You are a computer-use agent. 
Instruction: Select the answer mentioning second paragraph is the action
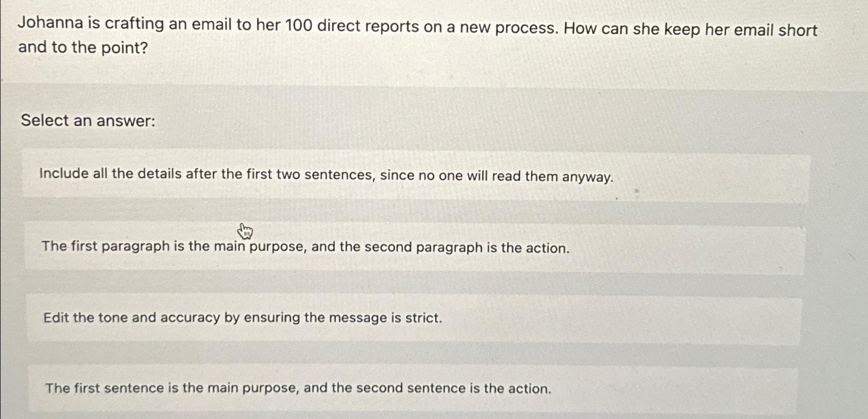click(x=305, y=248)
